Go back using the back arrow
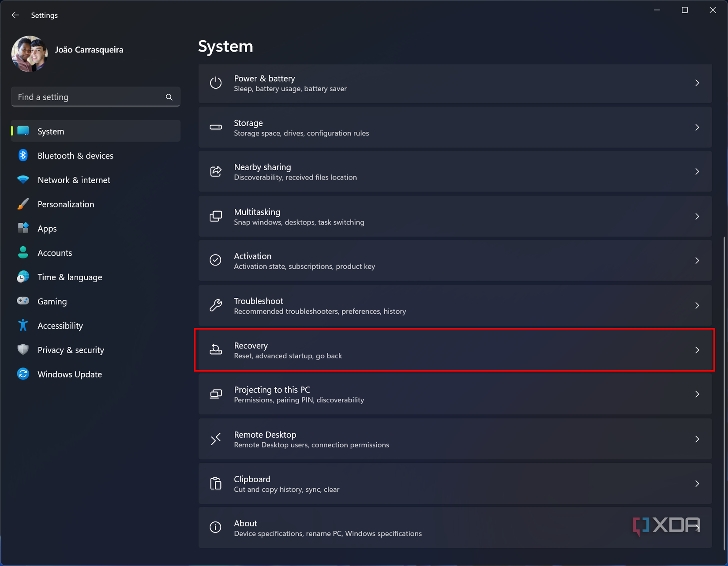The image size is (728, 566). click(x=15, y=15)
